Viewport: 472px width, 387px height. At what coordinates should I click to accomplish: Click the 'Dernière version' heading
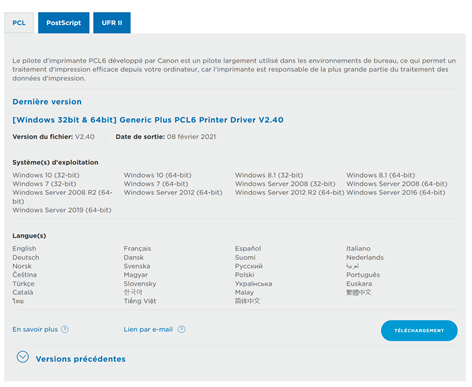coord(47,102)
